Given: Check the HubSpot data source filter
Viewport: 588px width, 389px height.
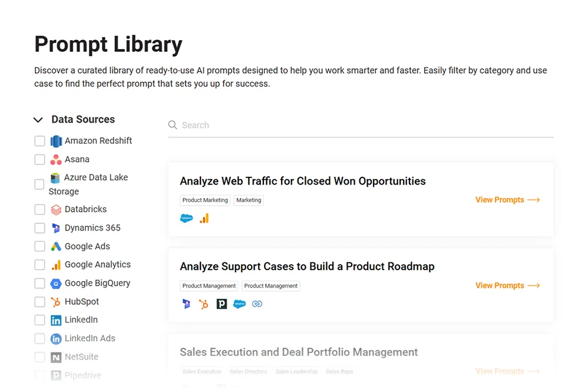Looking at the screenshot, I should click(39, 301).
